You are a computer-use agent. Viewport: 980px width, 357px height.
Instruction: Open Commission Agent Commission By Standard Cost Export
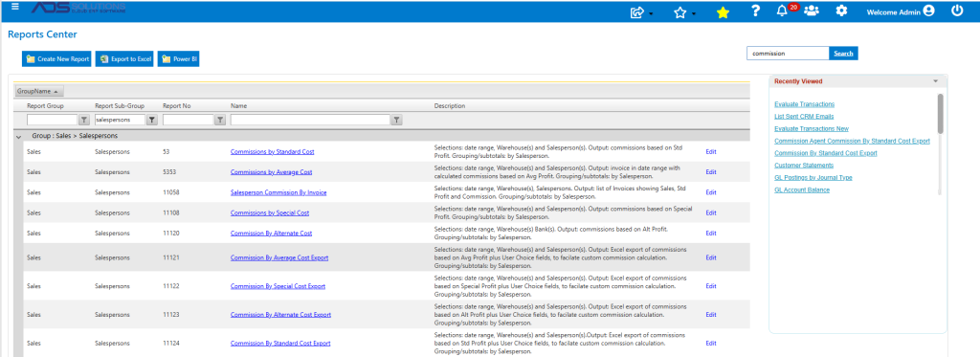tap(852, 141)
